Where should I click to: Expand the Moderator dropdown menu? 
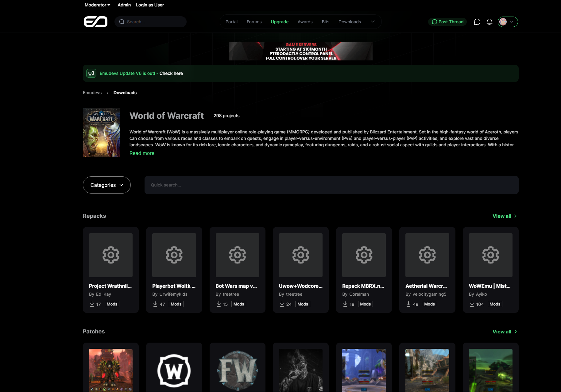point(97,5)
